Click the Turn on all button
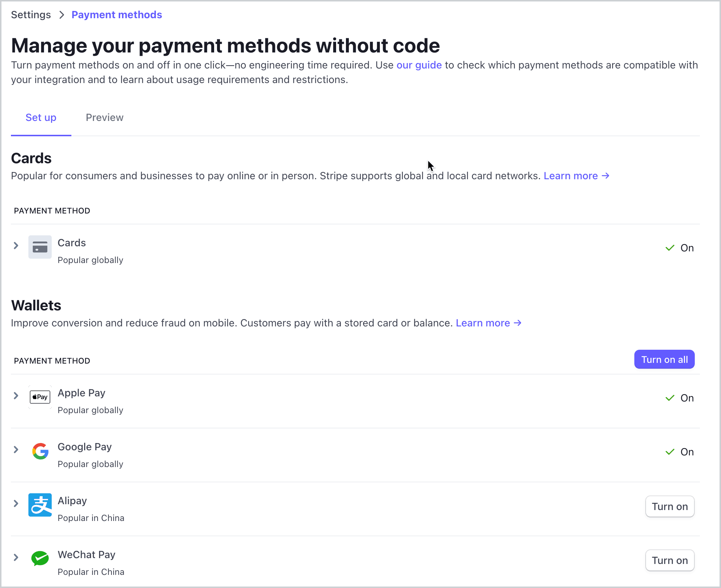The height and width of the screenshot is (588, 721). click(665, 359)
